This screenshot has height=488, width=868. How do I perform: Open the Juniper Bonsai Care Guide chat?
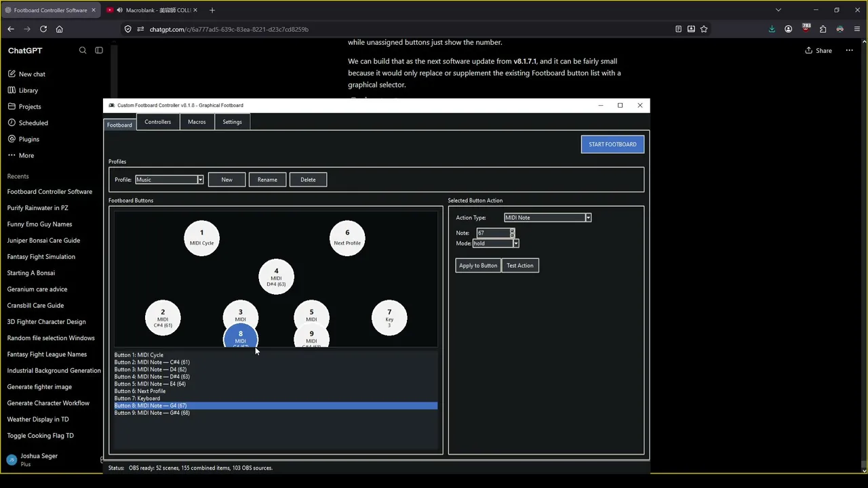point(43,241)
